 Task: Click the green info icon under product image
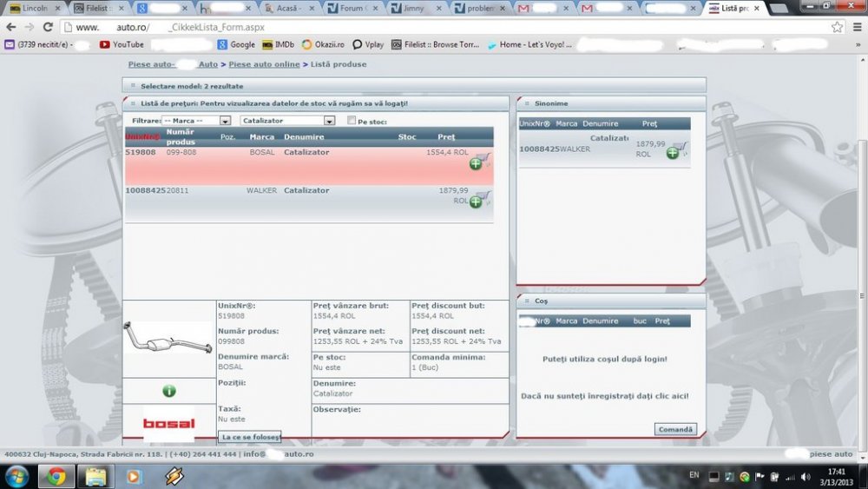pos(169,391)
